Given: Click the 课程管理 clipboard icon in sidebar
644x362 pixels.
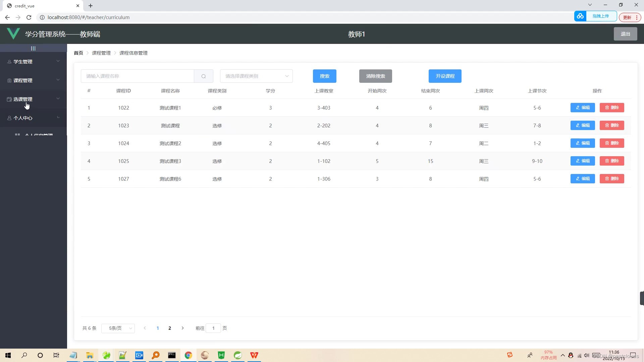Looking at the screenshot, I should point(9,80).
